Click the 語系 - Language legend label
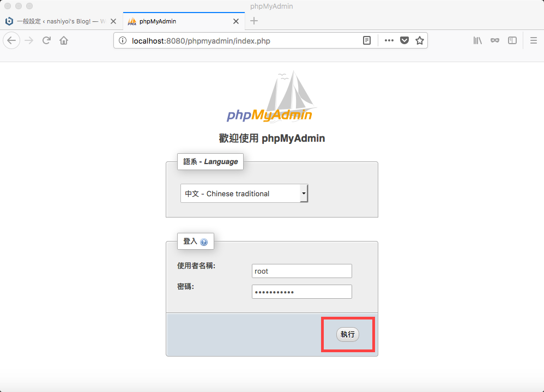This screenshot has width=544, height=392. (x=210, y=162)
